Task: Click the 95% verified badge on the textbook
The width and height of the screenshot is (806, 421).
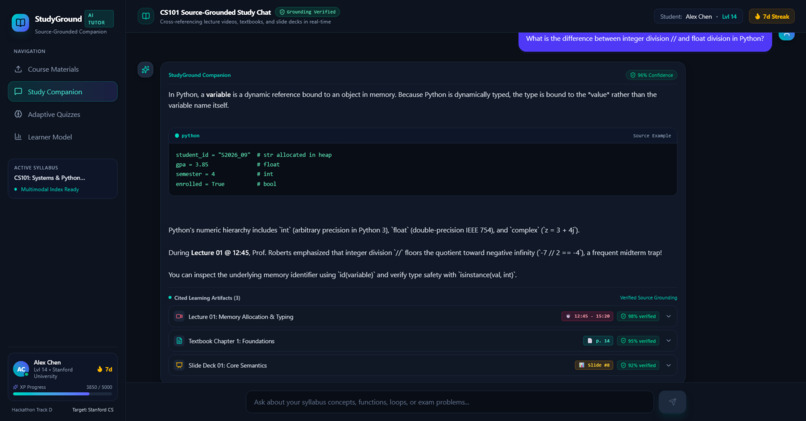Action: (638, 341)
